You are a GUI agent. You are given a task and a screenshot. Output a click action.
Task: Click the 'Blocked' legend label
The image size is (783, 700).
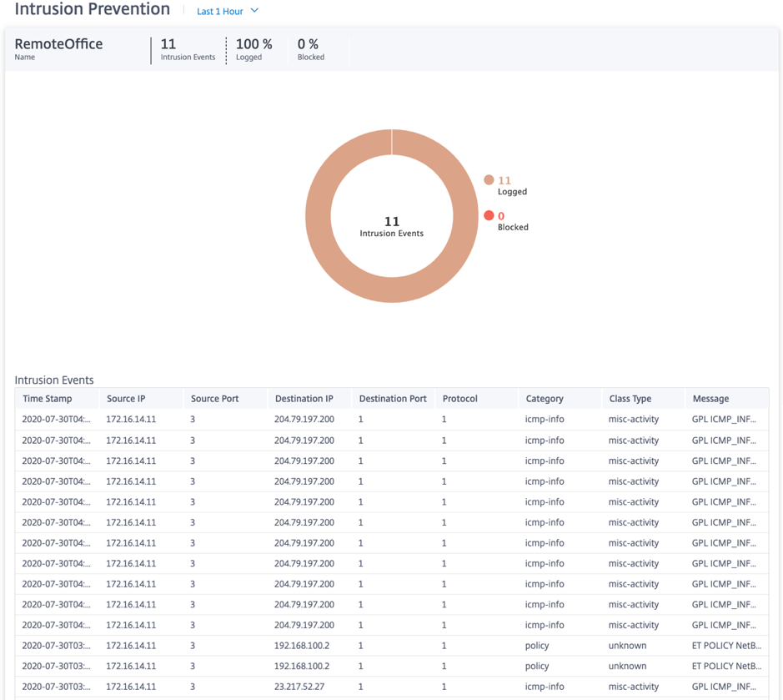513,227
